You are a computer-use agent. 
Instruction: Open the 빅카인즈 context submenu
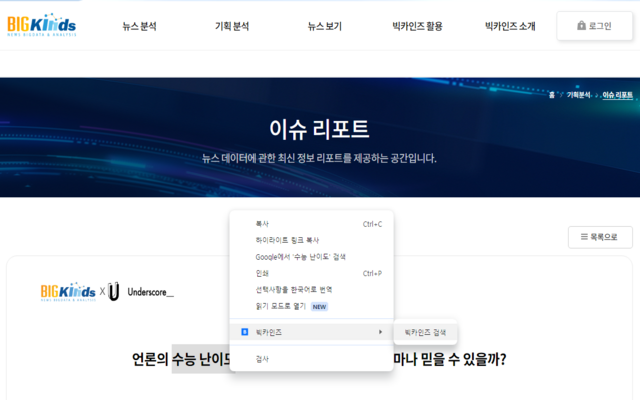(312, 332)
